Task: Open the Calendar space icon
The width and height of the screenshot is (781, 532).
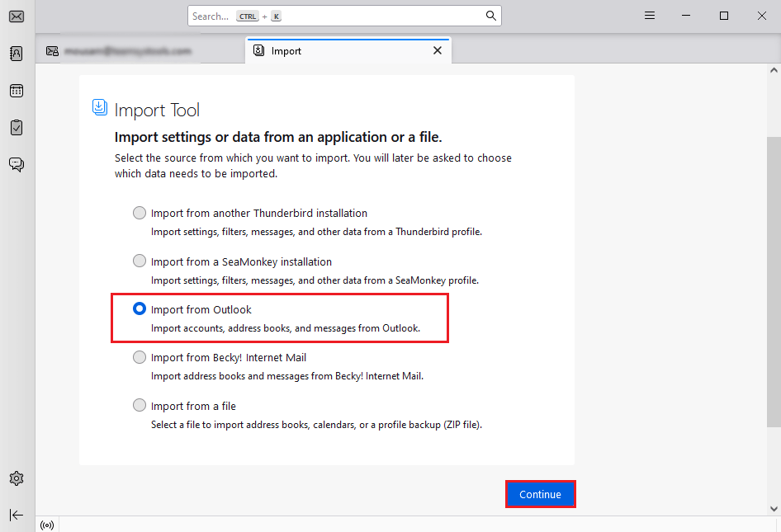Action: [17, 91]
